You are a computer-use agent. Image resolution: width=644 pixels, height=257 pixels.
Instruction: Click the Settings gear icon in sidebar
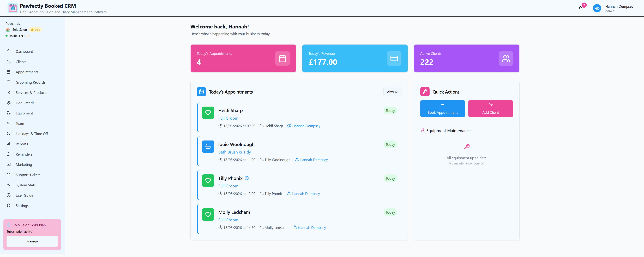coord(9,205)
